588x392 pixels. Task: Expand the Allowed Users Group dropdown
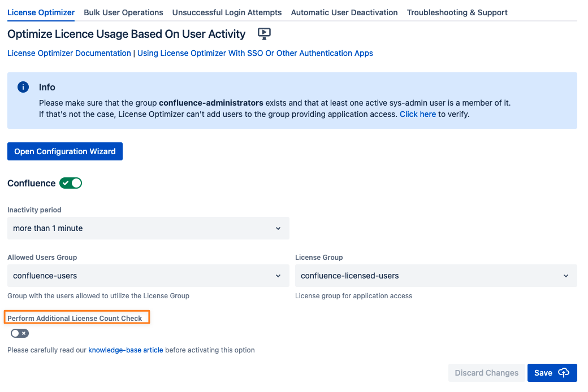tap(148, 276)
